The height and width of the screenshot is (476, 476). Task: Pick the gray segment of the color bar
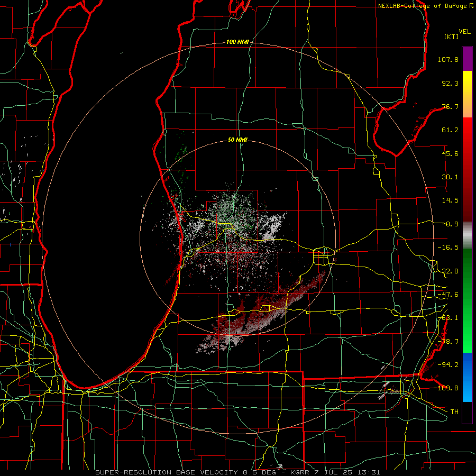pyautogui.click(x=467, y=234)
